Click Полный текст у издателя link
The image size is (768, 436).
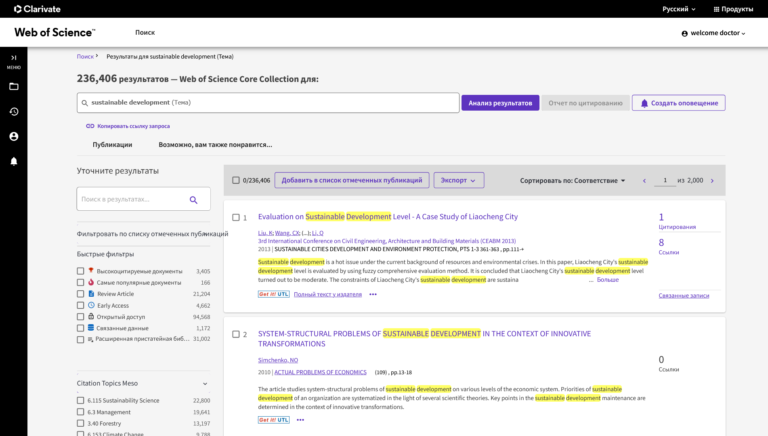[x=328, y=294]
